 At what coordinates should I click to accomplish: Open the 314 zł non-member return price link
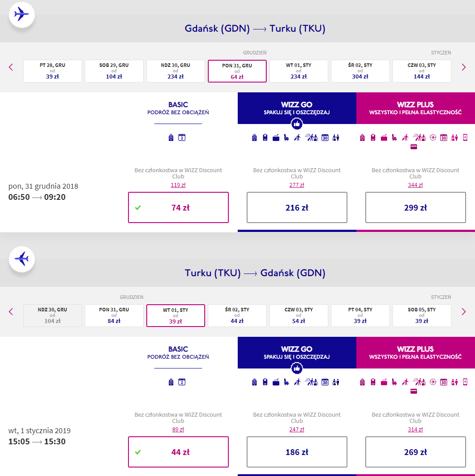pos(415,430)
